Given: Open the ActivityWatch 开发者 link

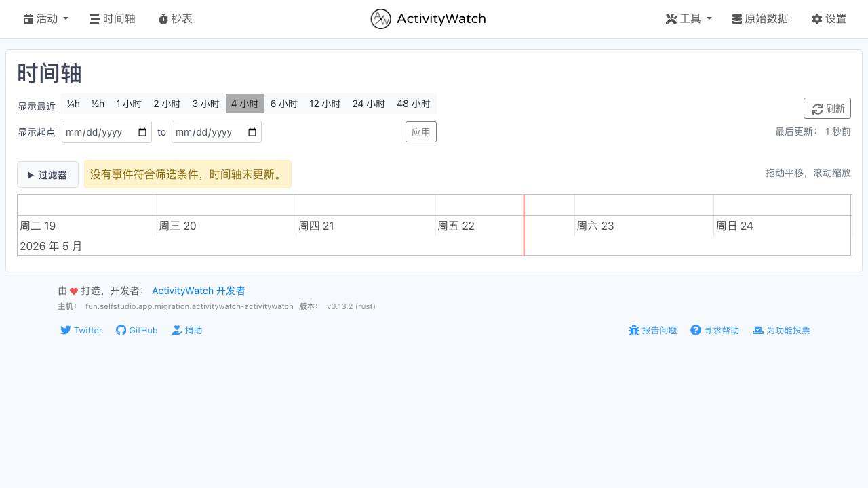Looking at the screenshot, I should click(199, 291).
